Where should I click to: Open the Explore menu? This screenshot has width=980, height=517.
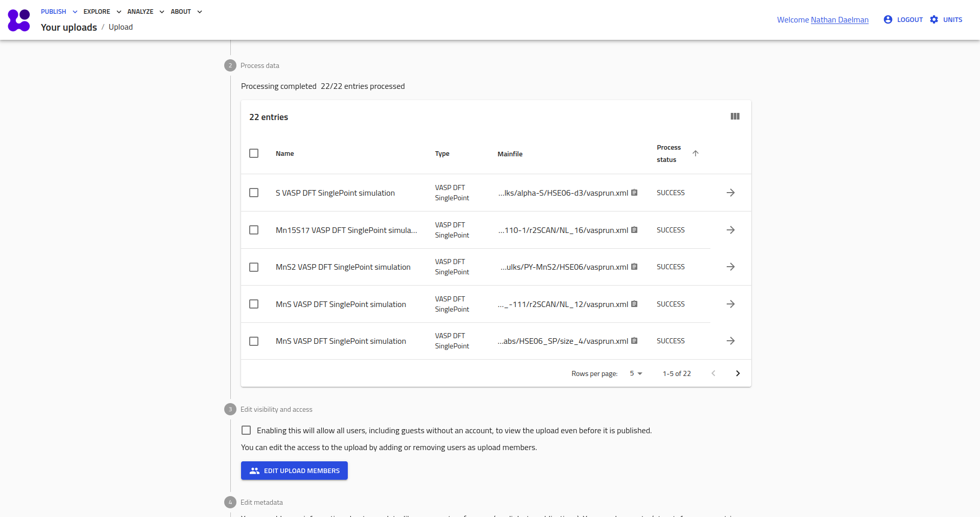102,12
